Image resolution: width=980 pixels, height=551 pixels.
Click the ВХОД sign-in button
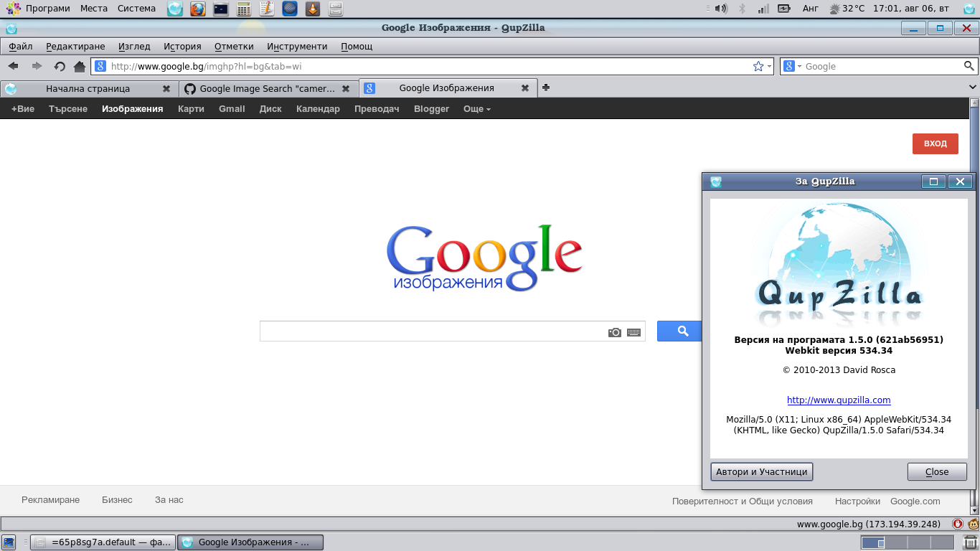[935, 143]
